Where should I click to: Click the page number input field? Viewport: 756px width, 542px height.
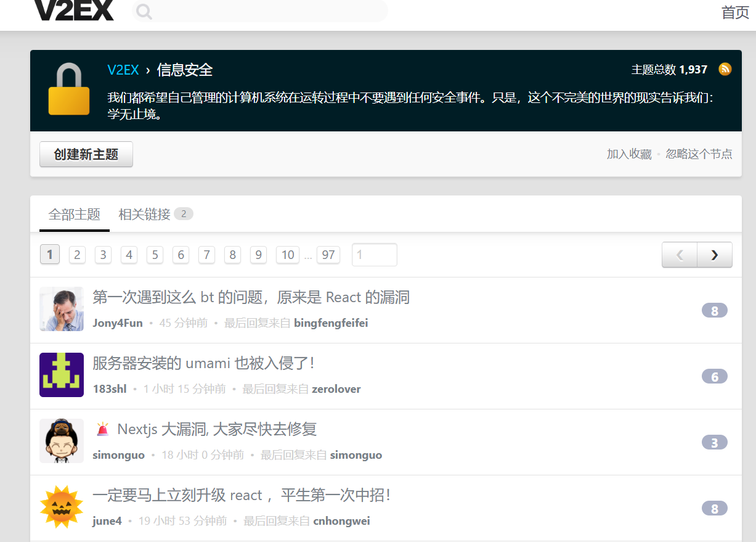point(374,255)
